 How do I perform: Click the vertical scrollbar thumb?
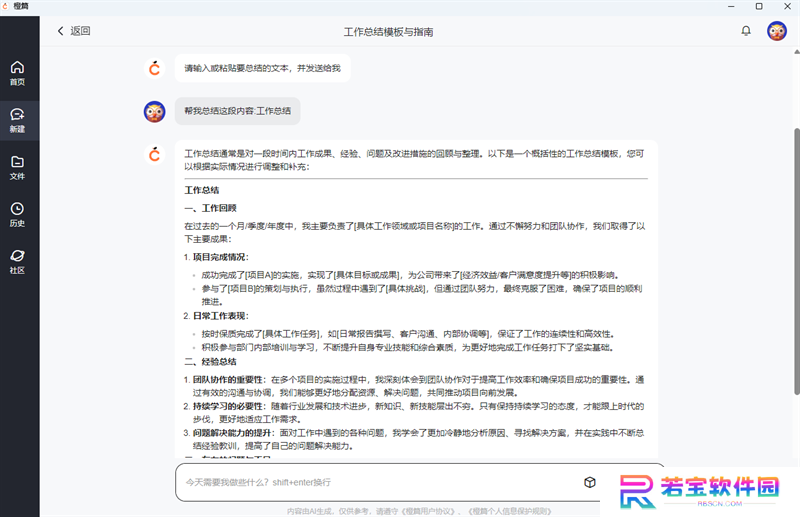coord(796,261)
